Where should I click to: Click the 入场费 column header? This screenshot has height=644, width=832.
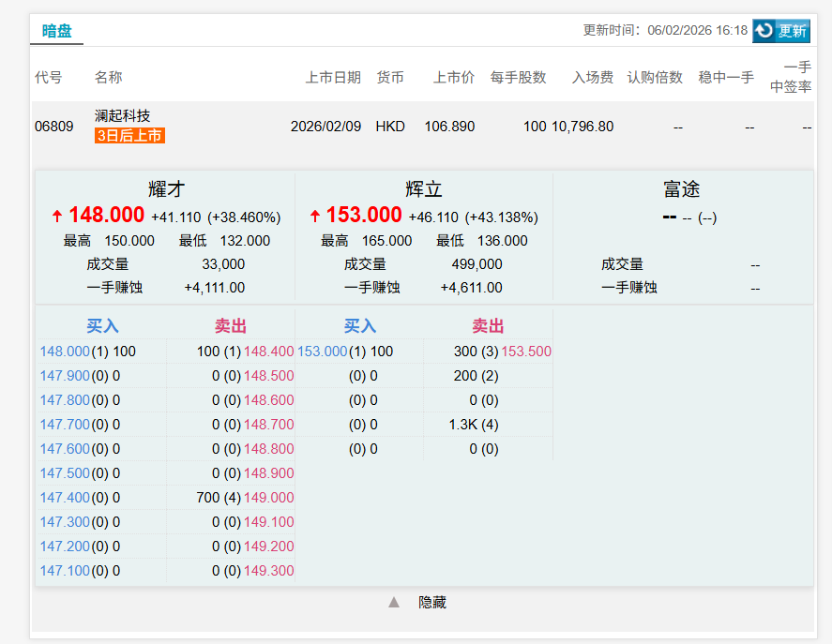(593, 77)
